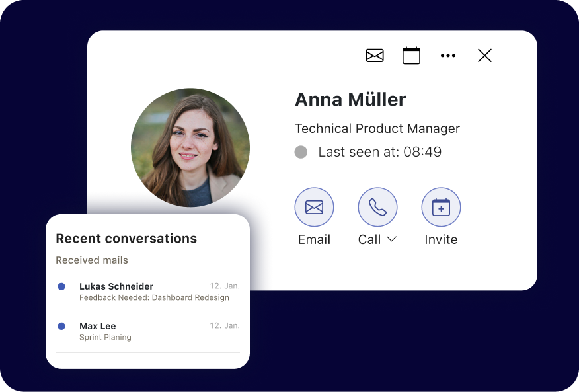Image resolution: width=579 pixels, height=392 pixels.
Task: Click the 'Feedback Needed: Dashboard Redesign' subject
Action: pos(154,298)
